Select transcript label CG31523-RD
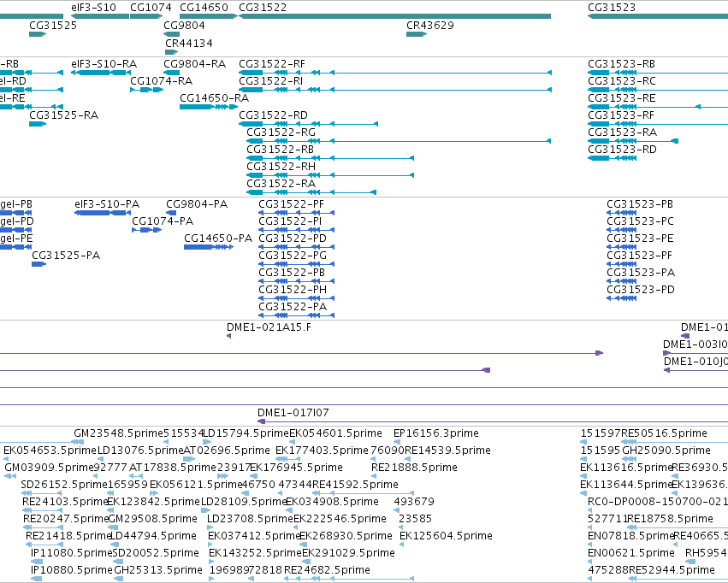This screenshot has width=728, height=583. pos(622,150)
